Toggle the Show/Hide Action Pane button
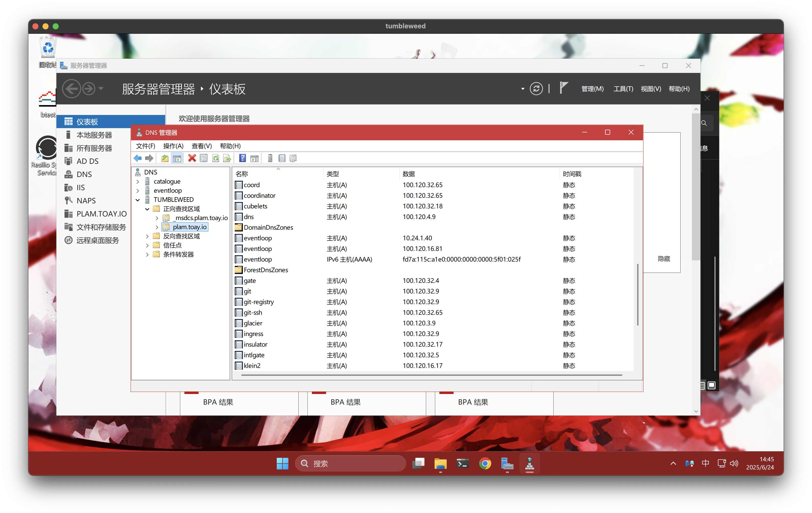The width and height of the screenshot is (812, 513). [254, 158]
